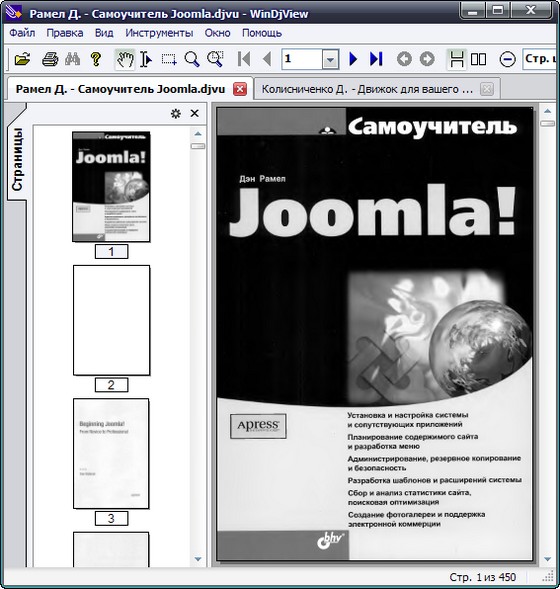Select the Hand drag tool
Image resolution: width=560 pixels, height=589 pixels.
click(125, 59)
